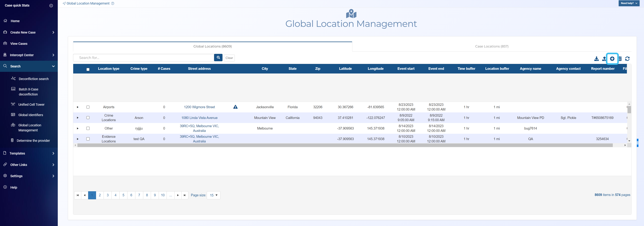This screenshot has width=644, height=226.
Task: Click the warning triangle on Wigmore Street row
Action: (x=235, y=107)
